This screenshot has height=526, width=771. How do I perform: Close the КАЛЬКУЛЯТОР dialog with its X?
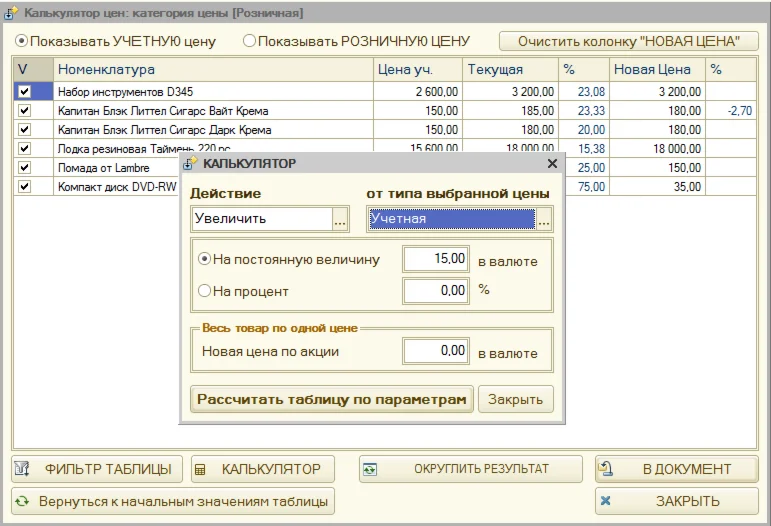(x=552, y=163)
